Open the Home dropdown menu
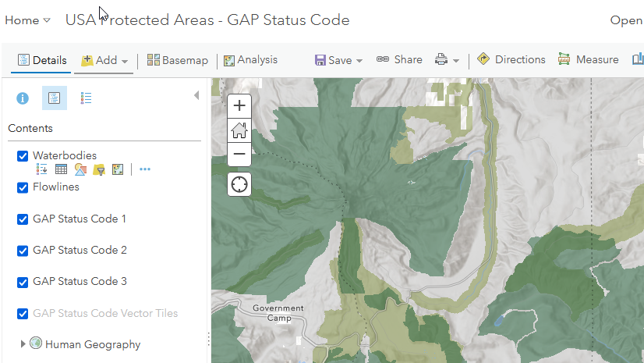The height and width of the screenshot is (363, 644). (x=27, y=20)
